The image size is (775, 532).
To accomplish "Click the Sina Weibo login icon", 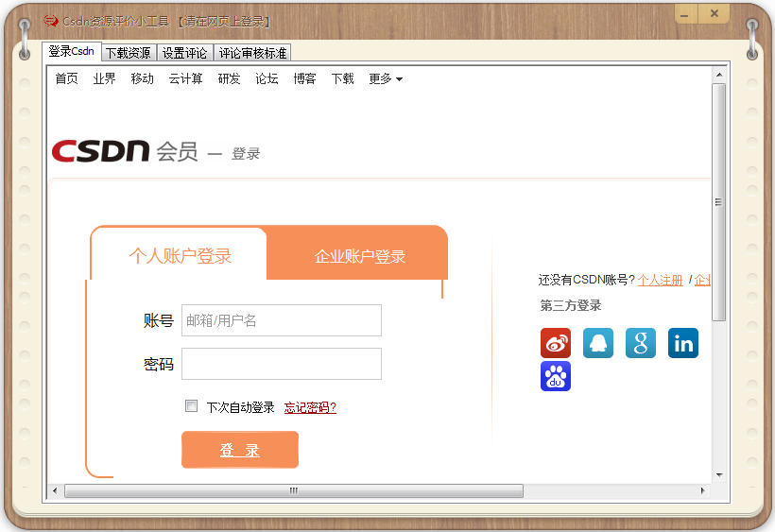I will click(x=556, y=343).
